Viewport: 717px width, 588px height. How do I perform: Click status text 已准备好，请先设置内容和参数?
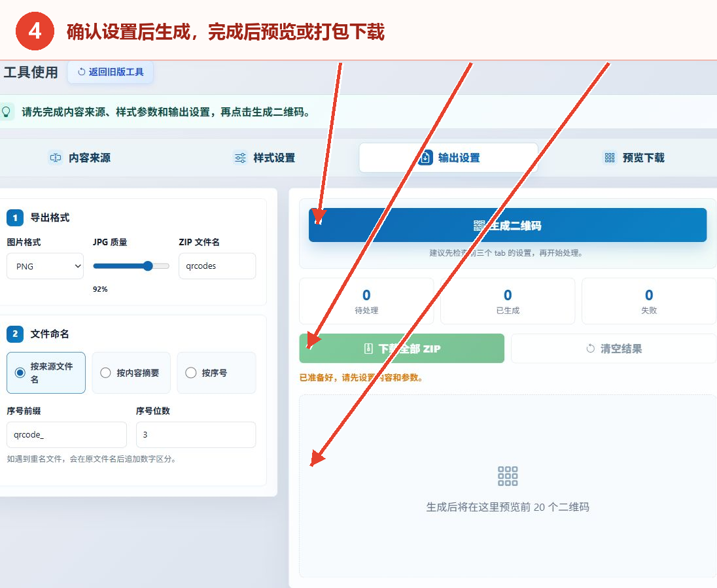click(x=360, y=377)
